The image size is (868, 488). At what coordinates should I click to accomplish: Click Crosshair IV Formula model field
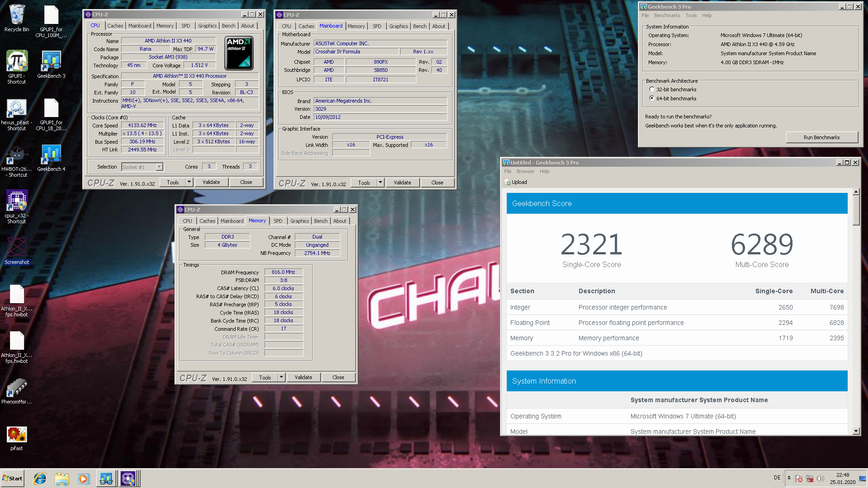(356, 52)
